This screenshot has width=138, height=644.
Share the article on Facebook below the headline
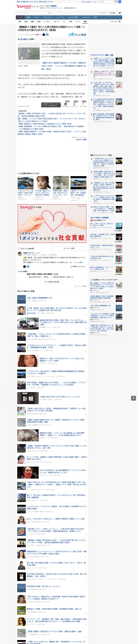(47, 35)
